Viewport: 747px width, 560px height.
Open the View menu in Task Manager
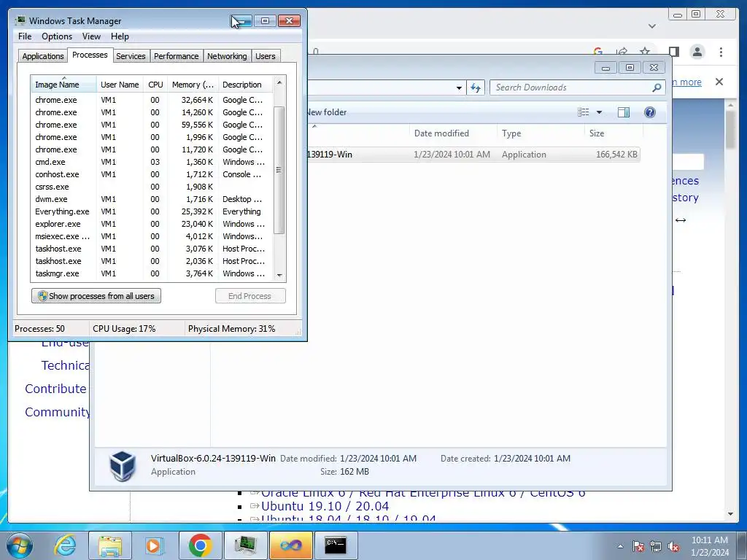click(91, 36)
